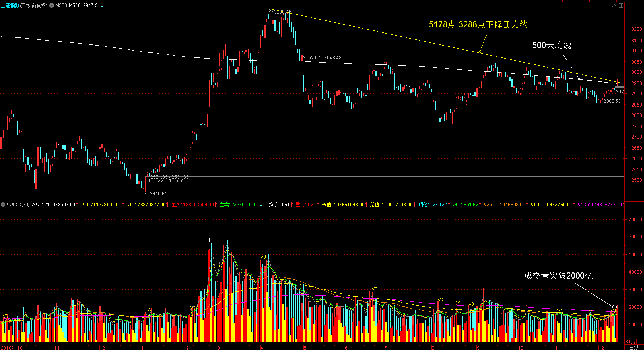644x350 pixels.
Task: Click the V60: 155473760.00 readout
Action: (x=552, y=205)
